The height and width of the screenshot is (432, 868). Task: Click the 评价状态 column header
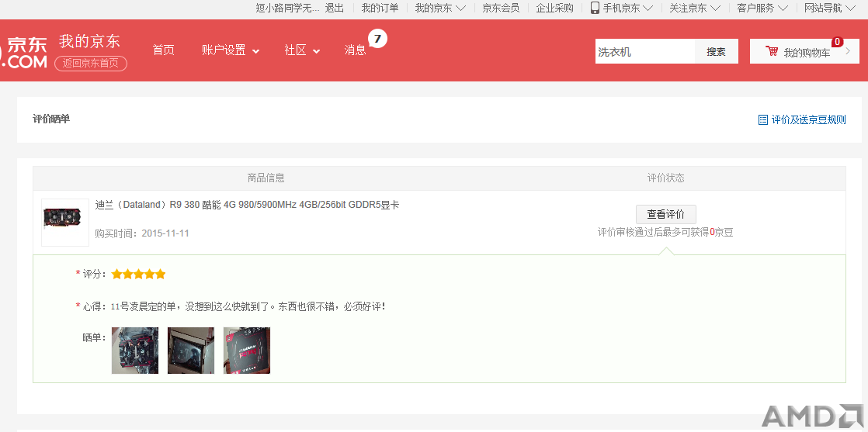tap(666, 178)
